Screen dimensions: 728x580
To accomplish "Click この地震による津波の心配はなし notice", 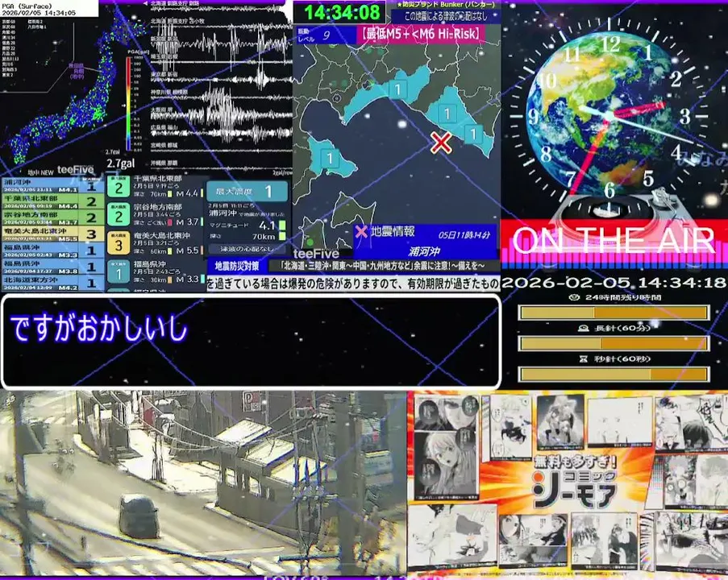I will 446,17.
